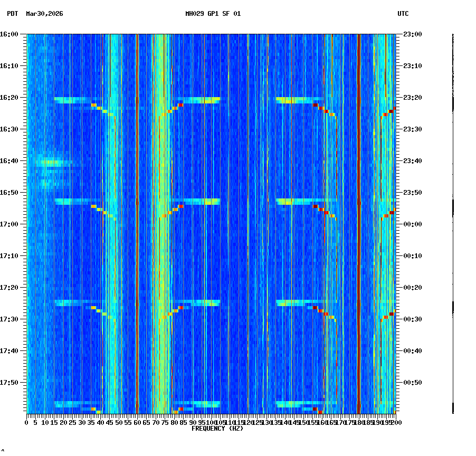Select the FREQUENCY (HZ) axis label
Screen dimensions: 476x456
tap(217, 429)
